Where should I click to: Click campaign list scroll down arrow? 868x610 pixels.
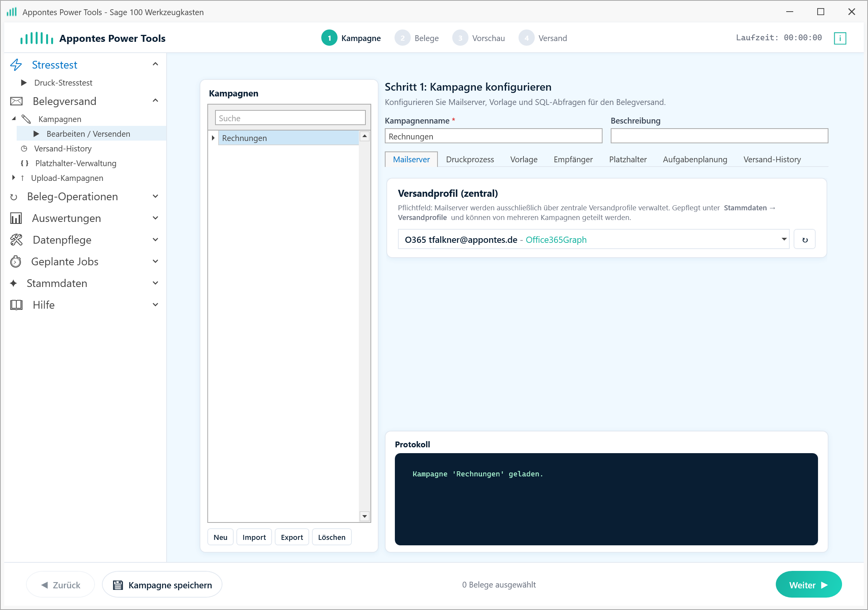click(x=365, y=516)
